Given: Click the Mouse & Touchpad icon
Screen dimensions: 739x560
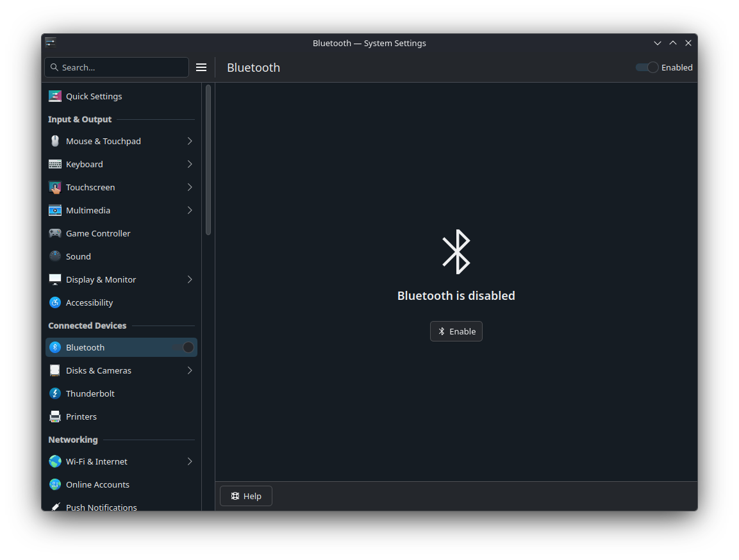Looking at the screenshot, I should coord(55,141).
